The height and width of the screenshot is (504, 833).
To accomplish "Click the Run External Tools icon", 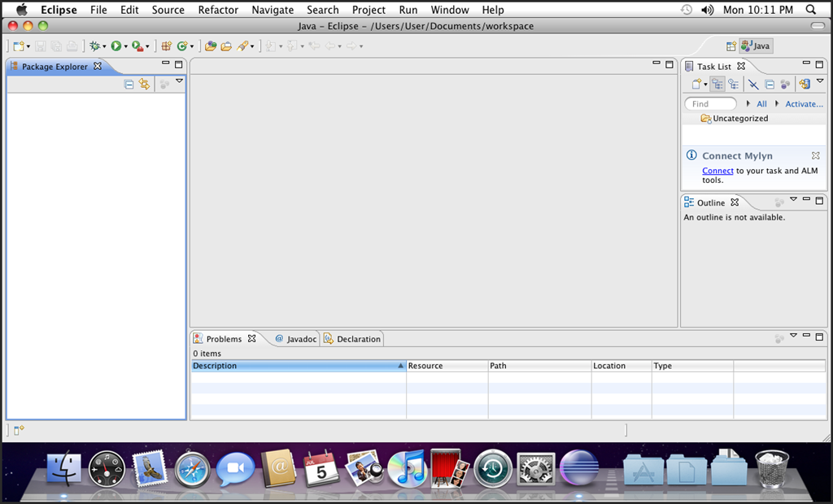I will [137, 46].
